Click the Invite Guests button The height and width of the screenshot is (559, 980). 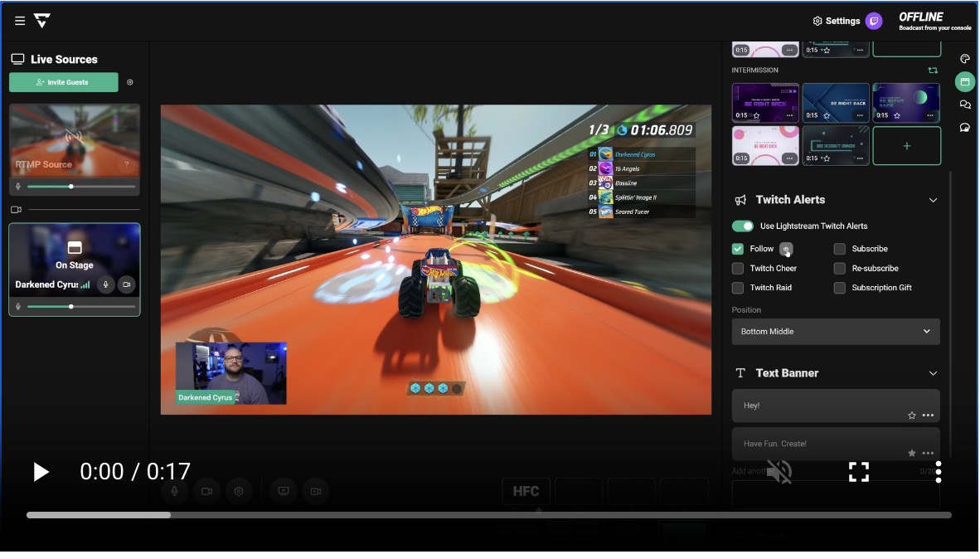(64, 83)
